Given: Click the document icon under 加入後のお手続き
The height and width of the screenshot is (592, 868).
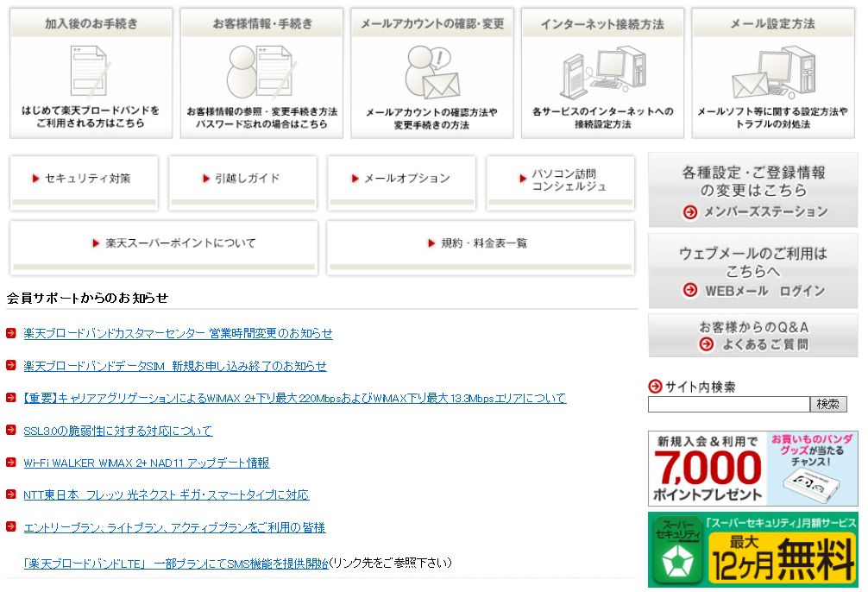Looking at the screenshot, I should (90, 71).
